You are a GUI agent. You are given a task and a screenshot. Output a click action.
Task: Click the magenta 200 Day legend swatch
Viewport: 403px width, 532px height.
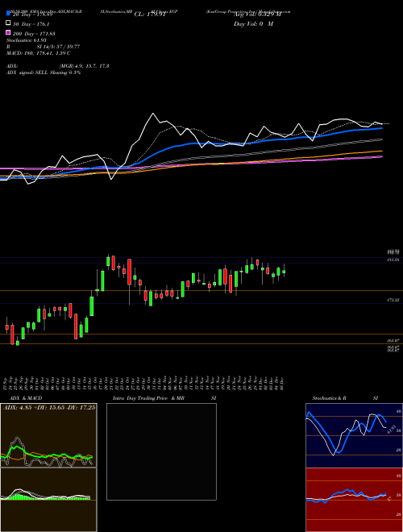tap(9, 32)
